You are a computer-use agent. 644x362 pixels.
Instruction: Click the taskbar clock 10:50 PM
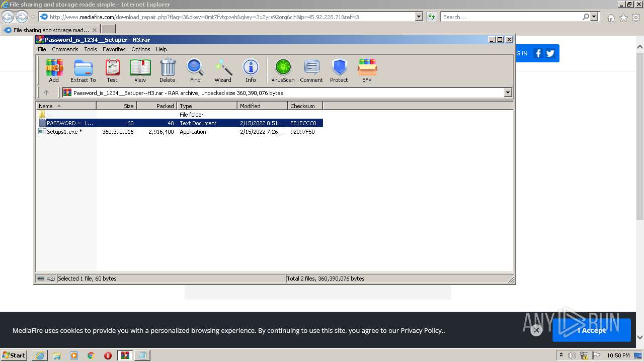(618, 355)
